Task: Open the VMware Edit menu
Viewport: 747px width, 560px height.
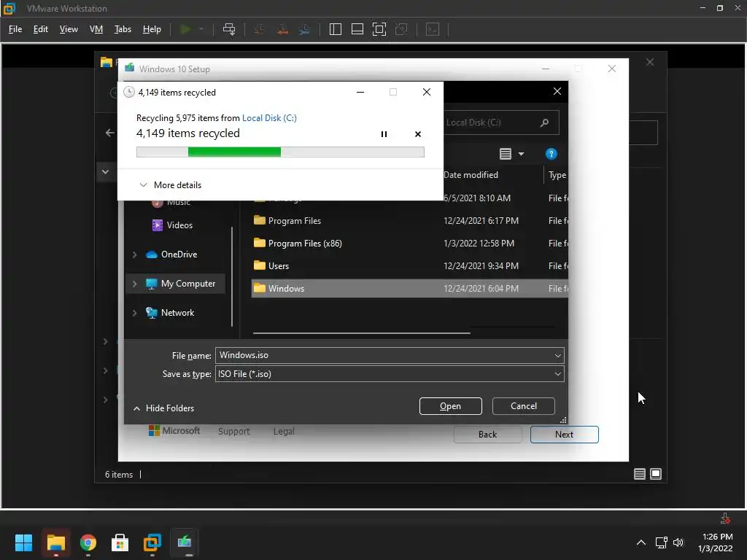Action: tap(41, 29)
